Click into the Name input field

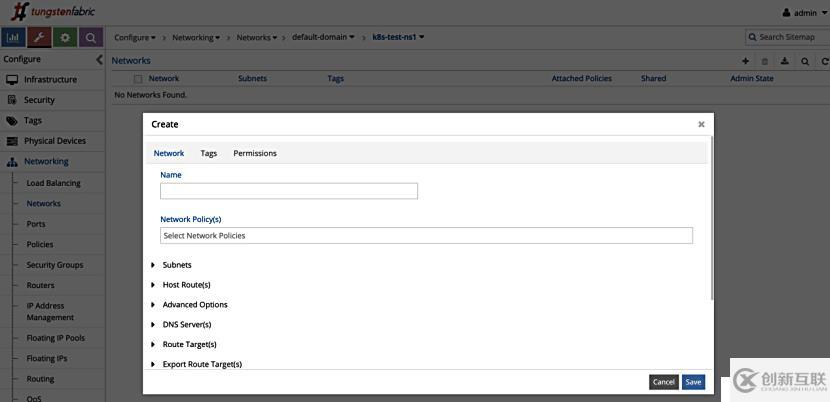click(289, 191)
